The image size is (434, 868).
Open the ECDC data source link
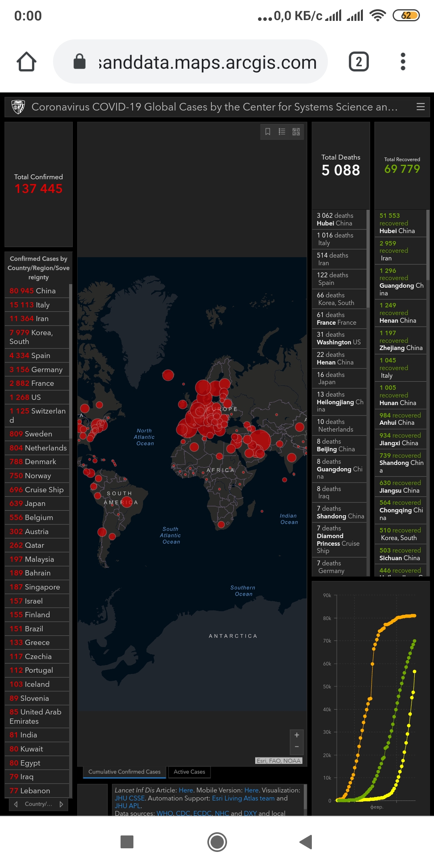point(203,813)
